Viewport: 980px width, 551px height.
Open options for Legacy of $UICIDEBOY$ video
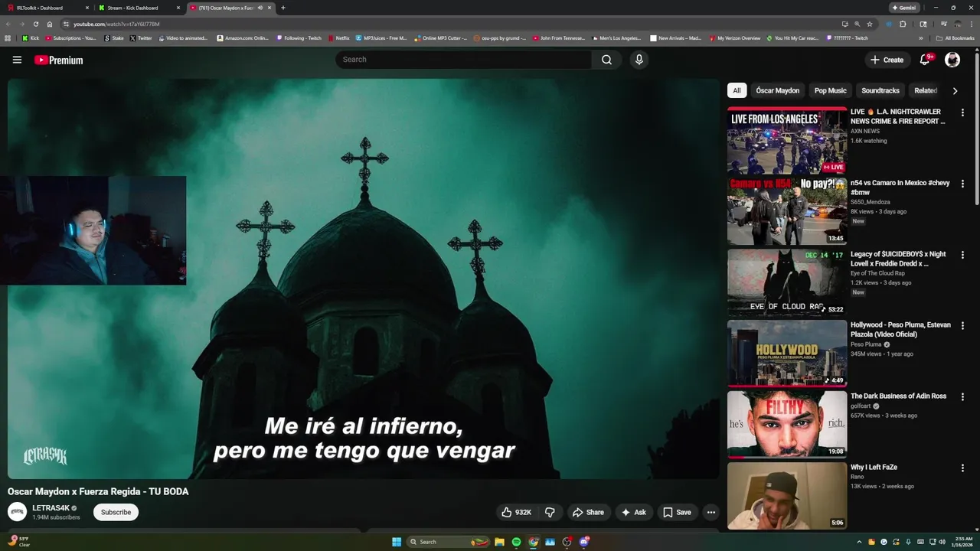(962, 255)
